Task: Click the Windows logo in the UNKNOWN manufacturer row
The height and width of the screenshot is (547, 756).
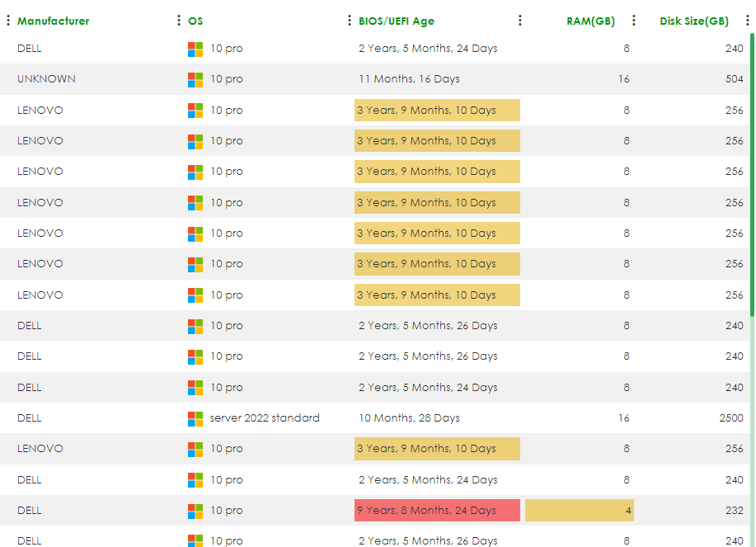Action: click(x=195, y=79)
